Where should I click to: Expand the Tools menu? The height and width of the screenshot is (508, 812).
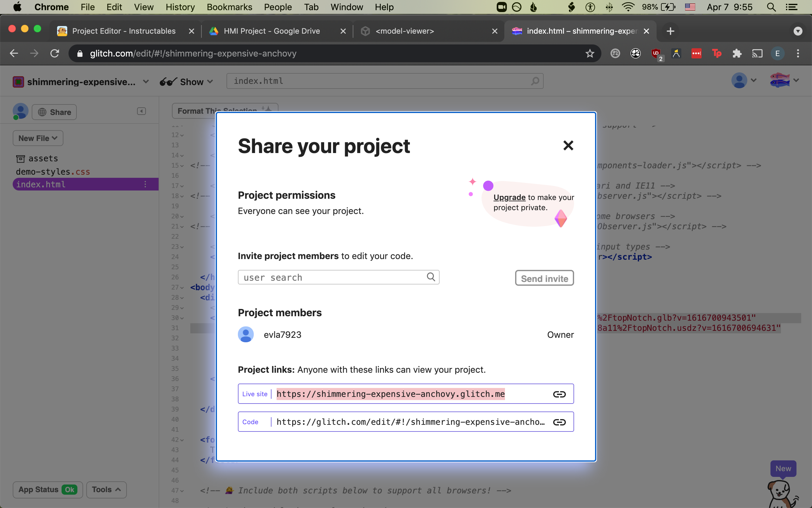(106, 490)
